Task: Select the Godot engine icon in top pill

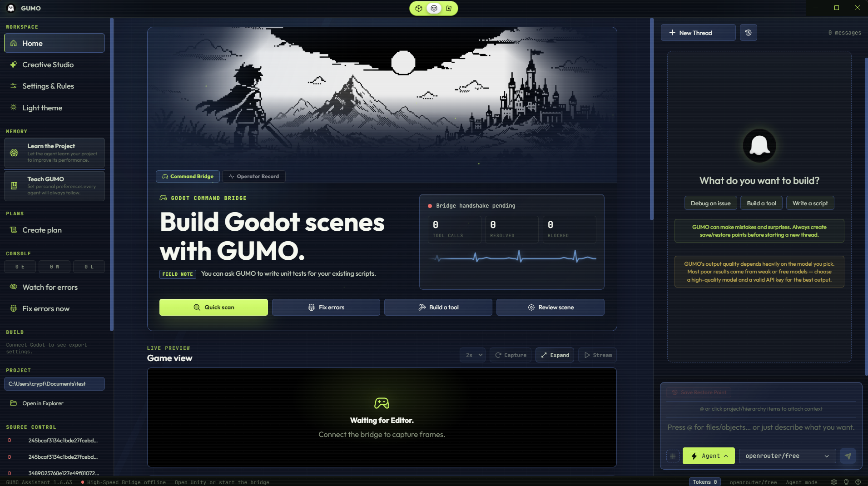Action: point(434,8)
